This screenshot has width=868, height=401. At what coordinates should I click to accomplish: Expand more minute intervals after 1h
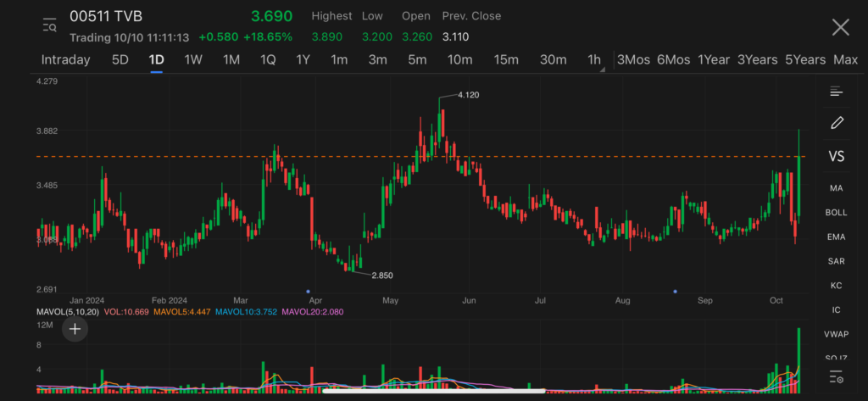point(603,70)
